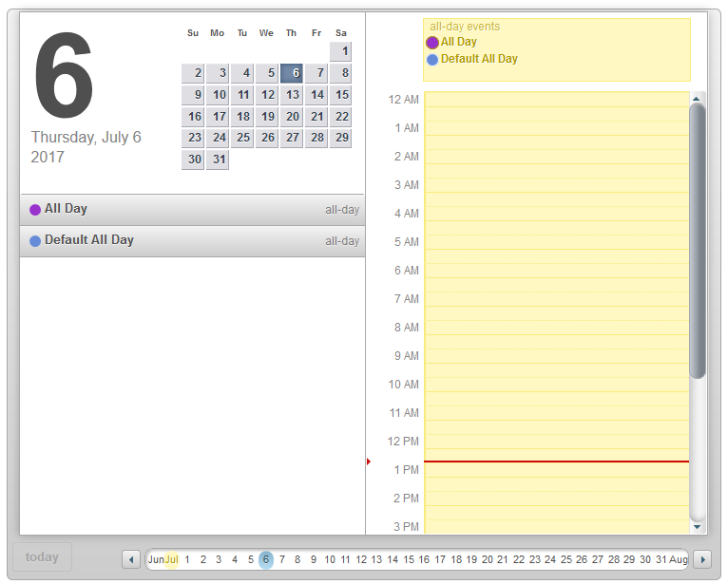Select day 22 in the mini month calendar
The image size is (728, 584).
[340, 117]
